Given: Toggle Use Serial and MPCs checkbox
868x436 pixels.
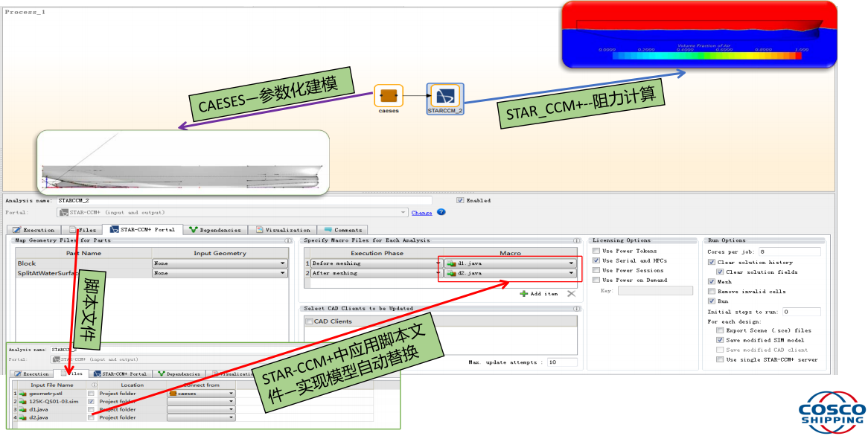Looking at the screenshot, I should pyautogui.click(x=596, y=260).
